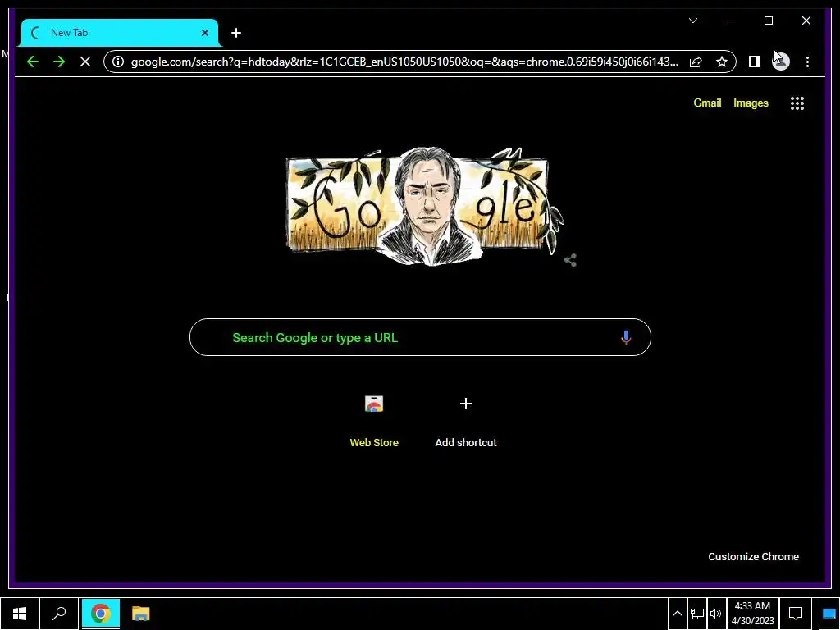Viewport: 840px width, 630px height.
Task: Click the Add shortcut label
Action: click(x=466, y=442)
